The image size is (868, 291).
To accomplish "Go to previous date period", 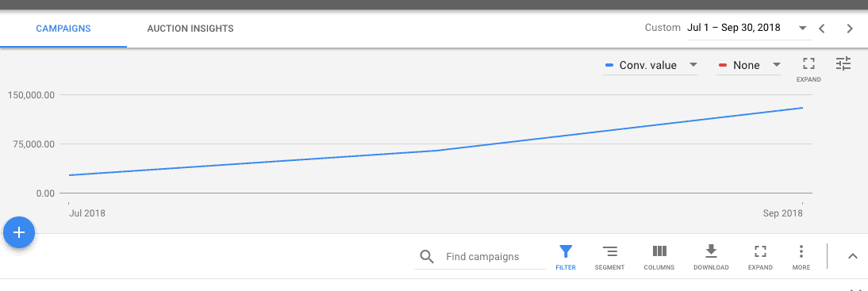I will [822, 29].
